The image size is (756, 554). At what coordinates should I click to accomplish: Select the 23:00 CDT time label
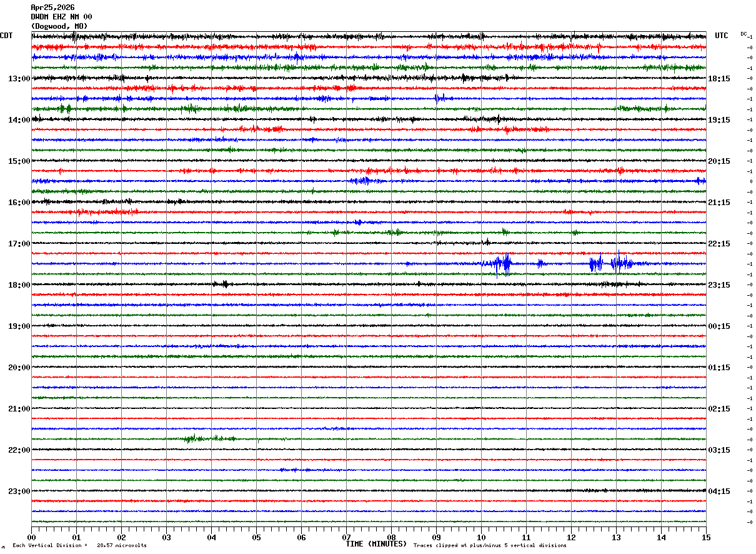coord(19,491)
